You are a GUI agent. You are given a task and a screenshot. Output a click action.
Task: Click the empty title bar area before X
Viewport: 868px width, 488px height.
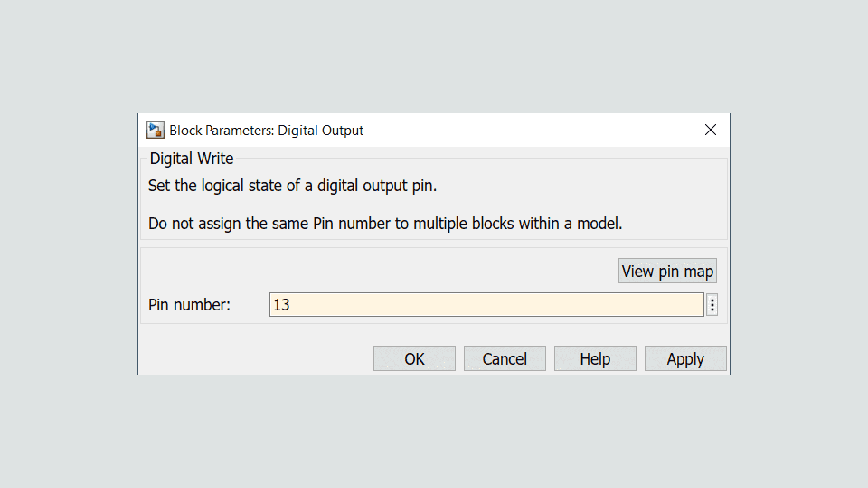pos(542,130)
